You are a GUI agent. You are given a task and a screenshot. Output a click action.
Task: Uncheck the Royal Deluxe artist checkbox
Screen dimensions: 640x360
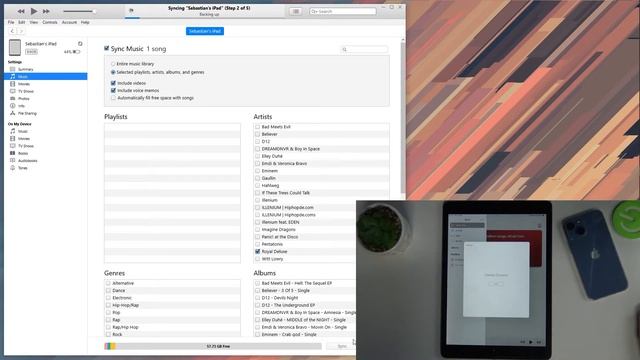[258, 251]
